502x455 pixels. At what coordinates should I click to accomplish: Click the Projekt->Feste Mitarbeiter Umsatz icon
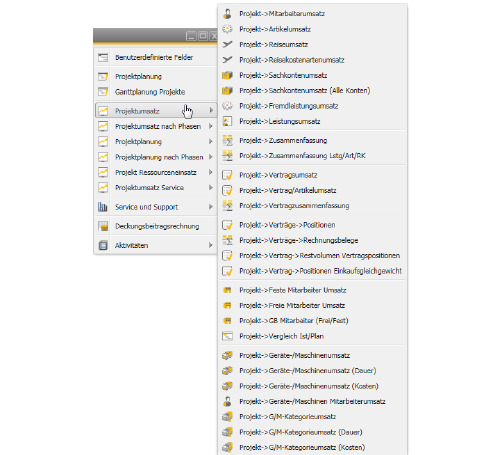227,290
